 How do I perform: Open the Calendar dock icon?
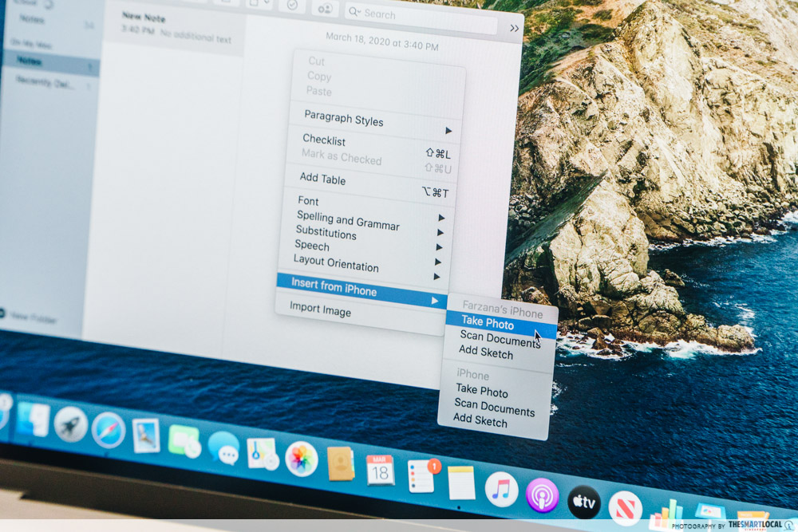tap(380, 470)
